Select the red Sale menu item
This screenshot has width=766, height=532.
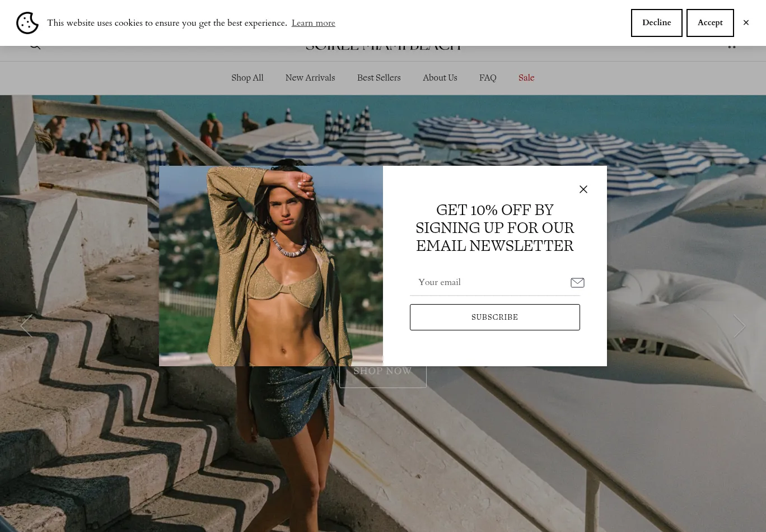(526, 78)
